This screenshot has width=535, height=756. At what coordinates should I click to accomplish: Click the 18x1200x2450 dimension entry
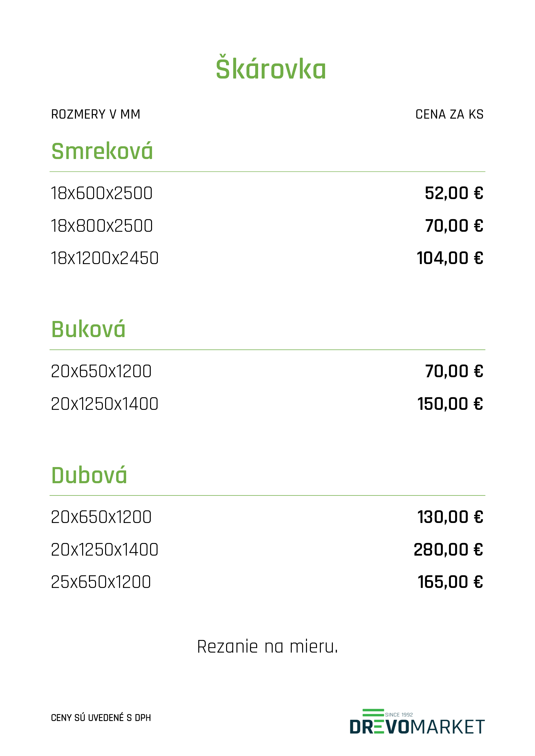pyautogui.click(x=105, y=258)
